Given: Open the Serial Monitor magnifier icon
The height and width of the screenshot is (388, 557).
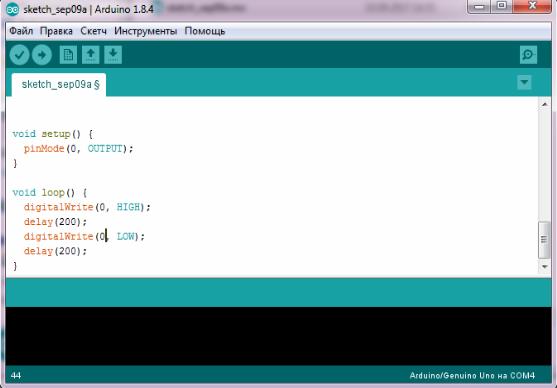Looking at the screenshot, I should (x=528, y=55).
